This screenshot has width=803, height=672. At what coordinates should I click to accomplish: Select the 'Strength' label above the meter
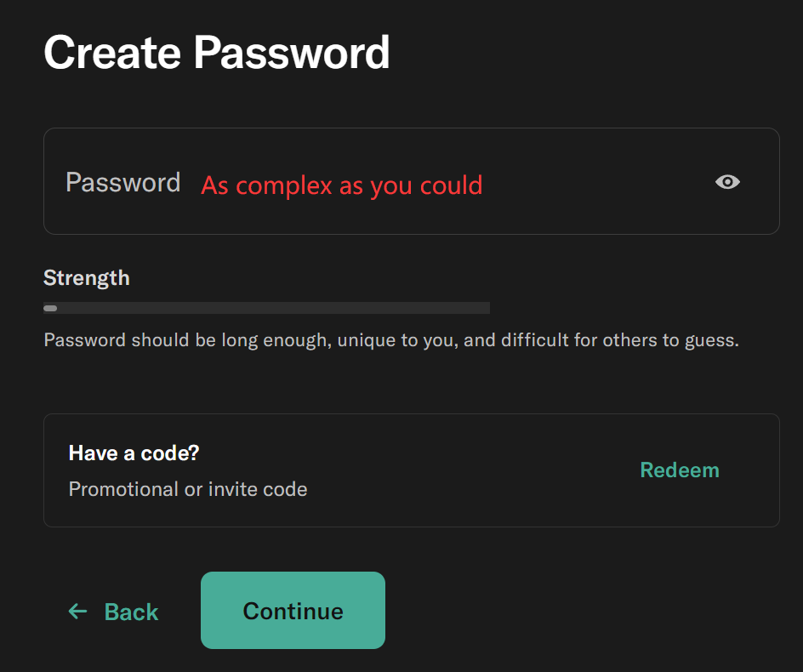click(87, 278)
